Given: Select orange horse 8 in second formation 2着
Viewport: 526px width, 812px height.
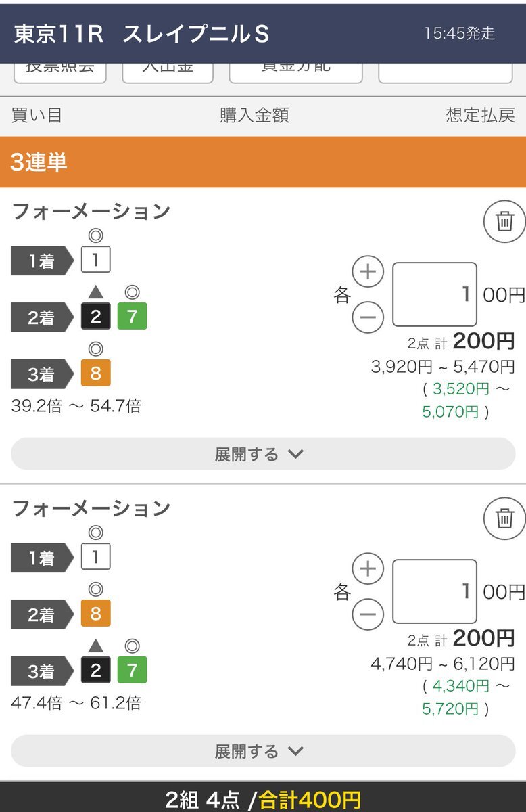Looking at the screenshot, I should (95, 614).
